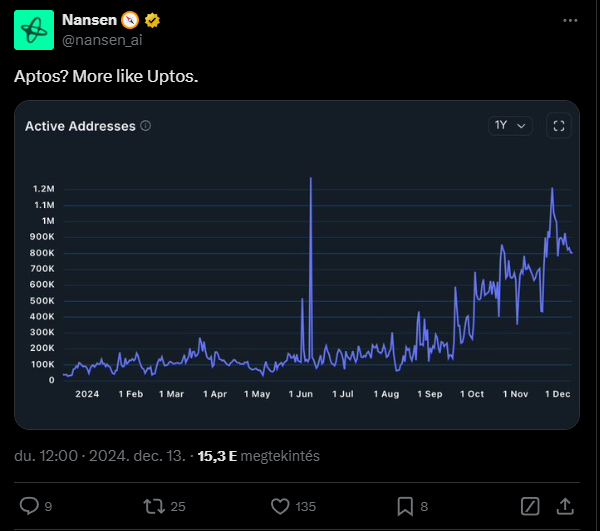Click the info icon beside Active Addresses
This screenshot has height=531, width=600.
146,126
